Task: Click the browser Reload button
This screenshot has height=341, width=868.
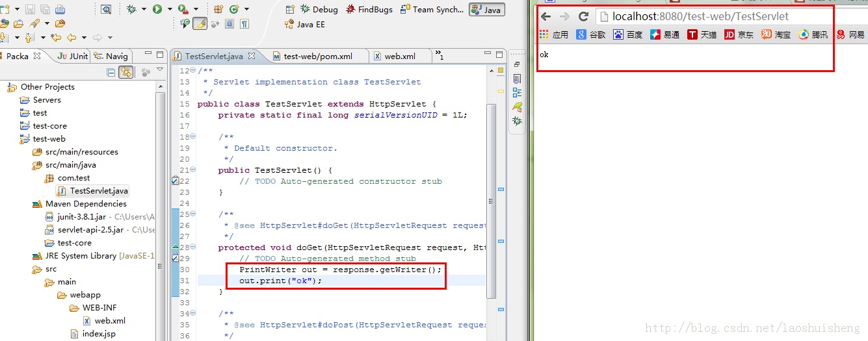Action: click(x=584, y=16)
